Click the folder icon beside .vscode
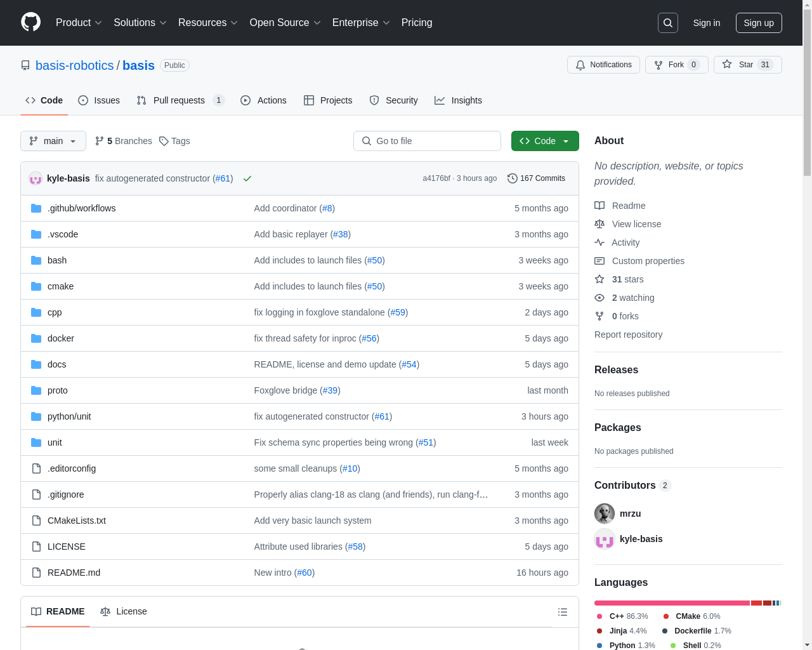 [x=36, y=234]
